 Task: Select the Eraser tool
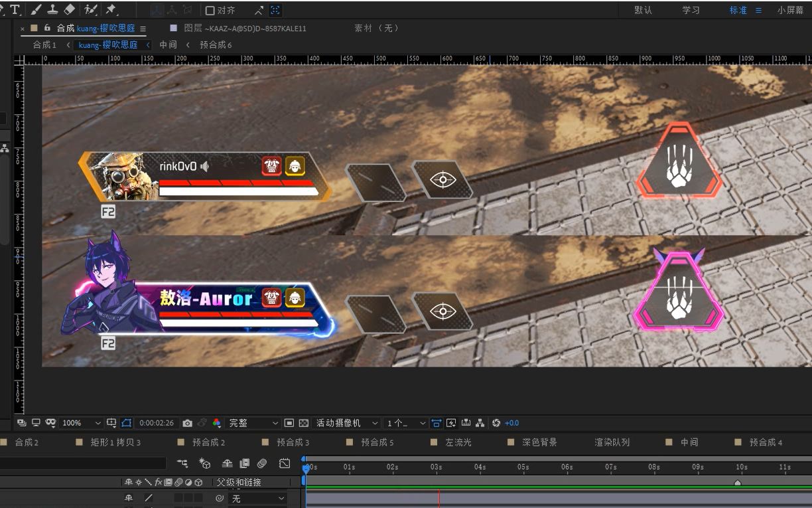click(x=70, y=10)
